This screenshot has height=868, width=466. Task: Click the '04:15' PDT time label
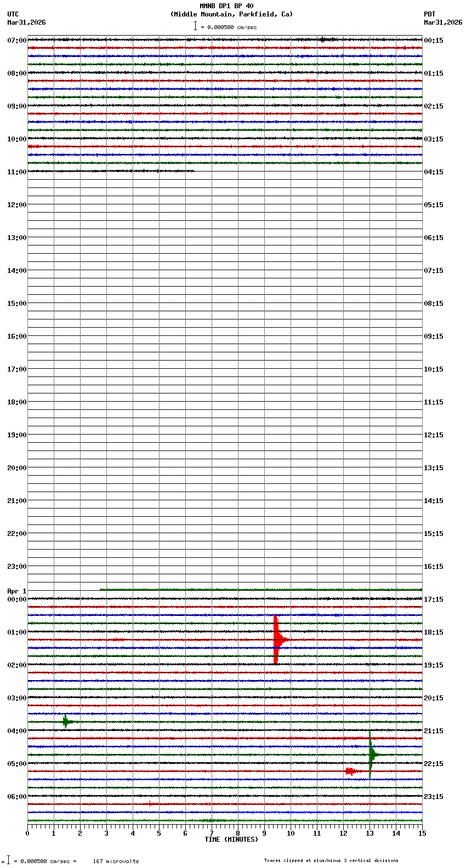tap(434, 172)
